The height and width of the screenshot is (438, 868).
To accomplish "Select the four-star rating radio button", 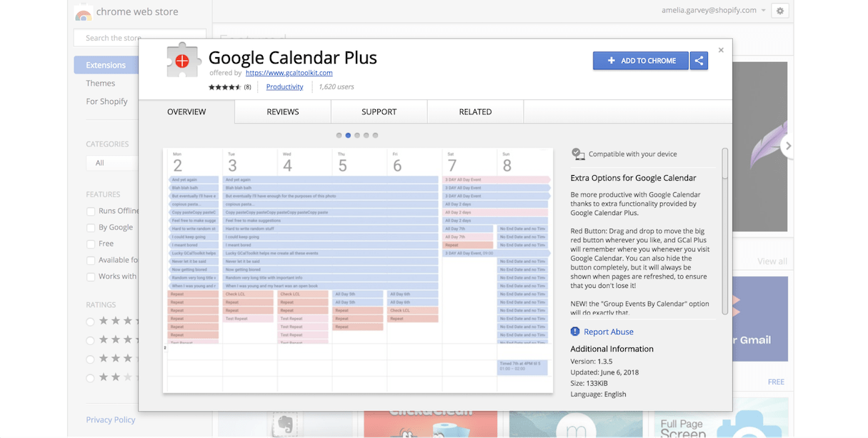I will [x=91, y=322].
